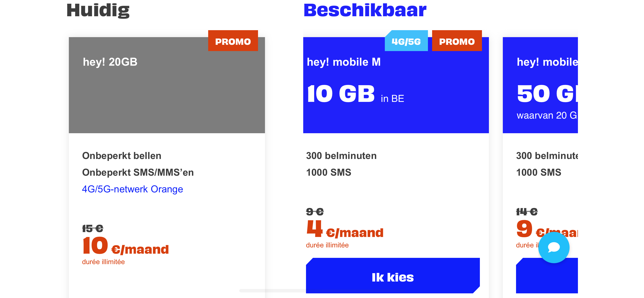Select the Huidig heading
Screen dimensions: 644x298
98,10
